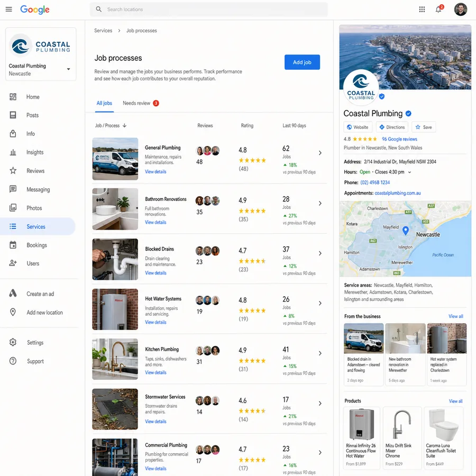View details for General Plumbing

155,171
